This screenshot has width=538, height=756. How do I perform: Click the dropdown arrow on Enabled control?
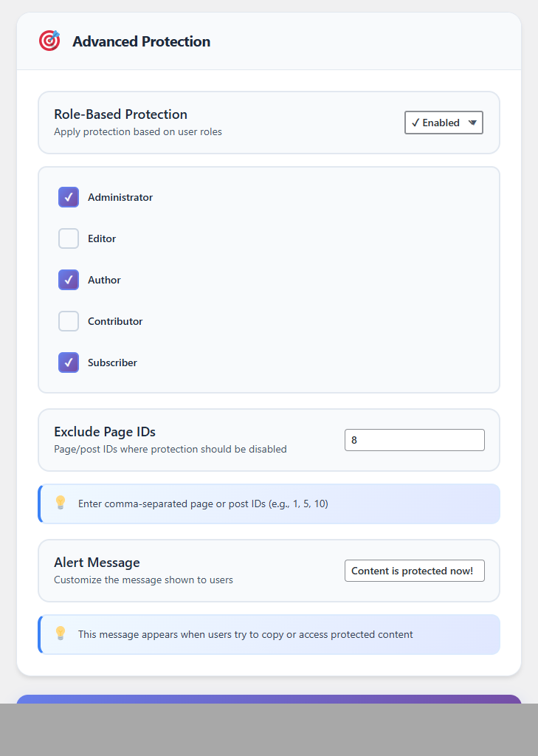[471, 123]
